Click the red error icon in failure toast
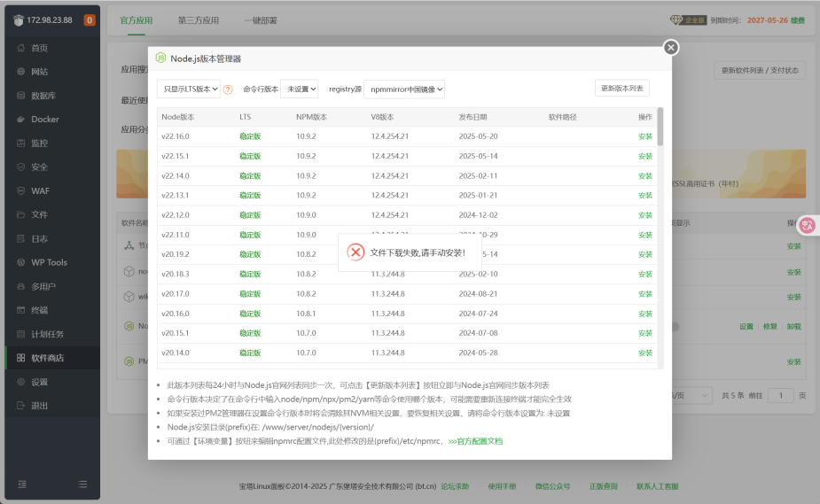The width and height of the screenshot is (820, 504). (x=355, y=252)
